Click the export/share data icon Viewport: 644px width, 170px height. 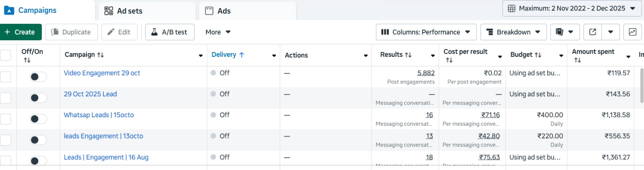click(x=592, y=32)
